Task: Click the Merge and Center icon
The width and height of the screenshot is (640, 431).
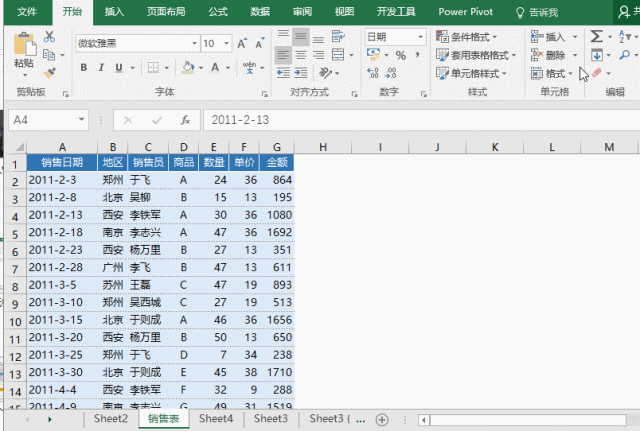Action: (338, 55)
